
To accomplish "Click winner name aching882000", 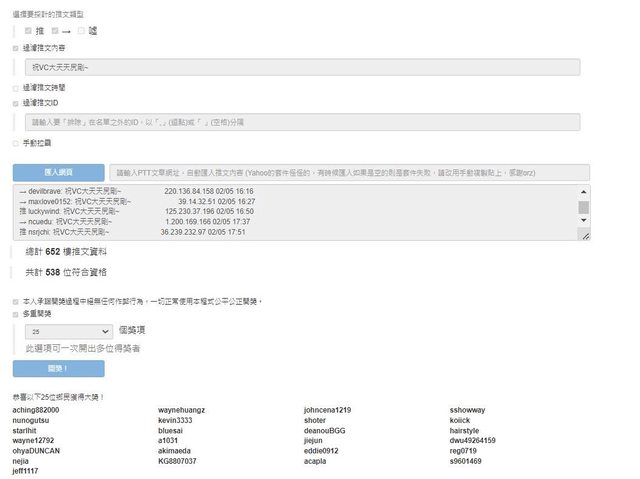I will tap(36, 410).
